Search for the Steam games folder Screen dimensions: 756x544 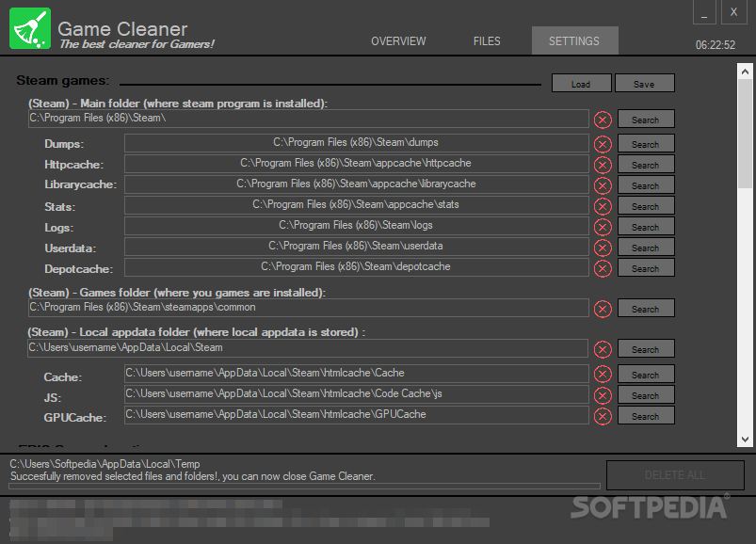pyautogui.click(x=646, y=309)
